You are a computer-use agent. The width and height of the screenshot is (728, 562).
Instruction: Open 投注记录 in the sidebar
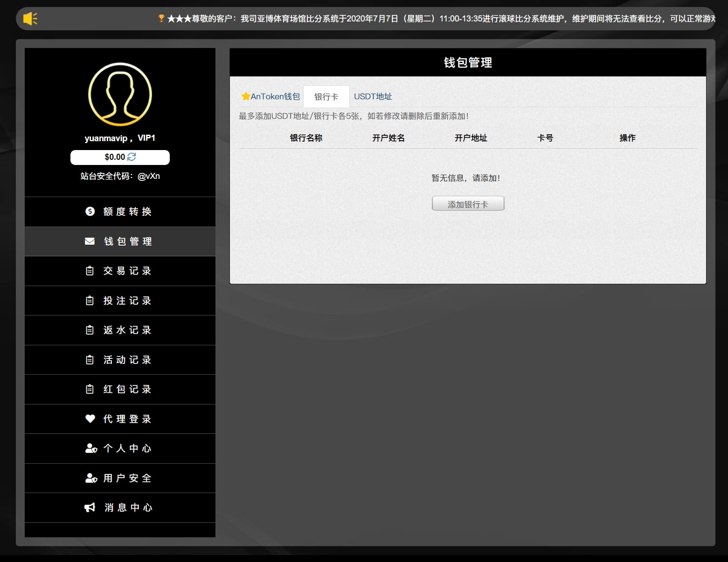[x=127, y=301]
